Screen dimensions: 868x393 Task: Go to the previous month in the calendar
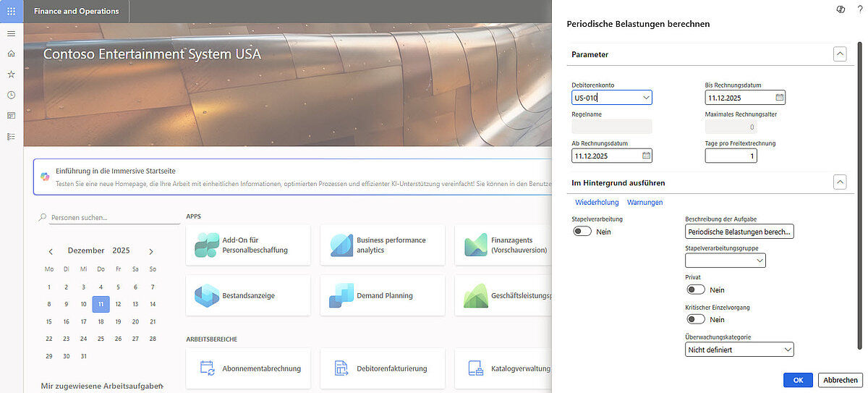pos(51,251)
